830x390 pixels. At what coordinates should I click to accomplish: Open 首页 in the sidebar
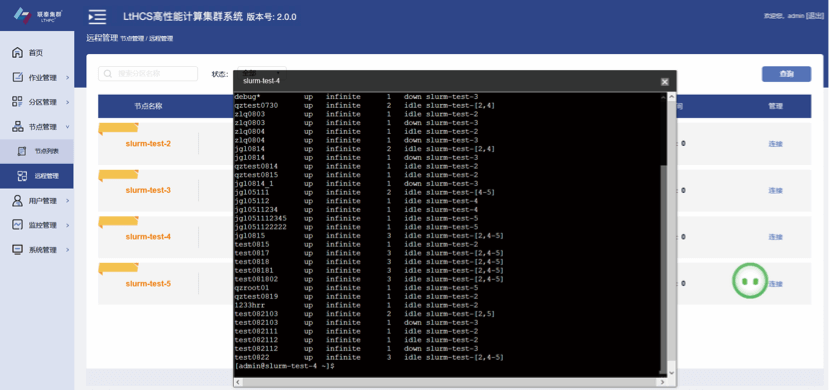pyautogui.click(x=37, y=53)
